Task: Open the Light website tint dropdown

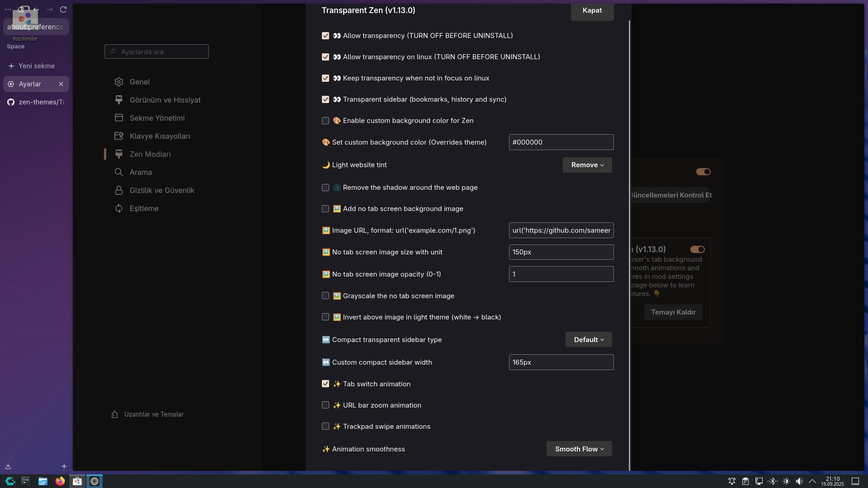Action: click(587, 165)
